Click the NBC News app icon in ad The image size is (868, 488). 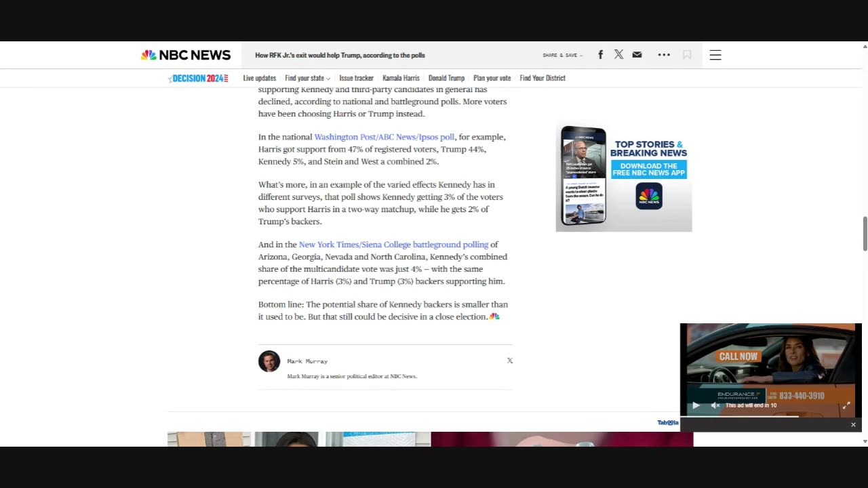coord(649,196)
